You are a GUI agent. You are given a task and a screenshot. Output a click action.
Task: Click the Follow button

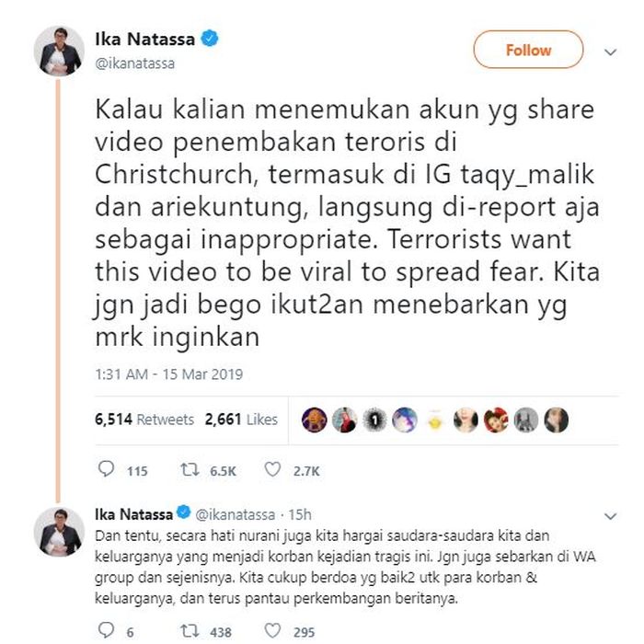(528, 50)
